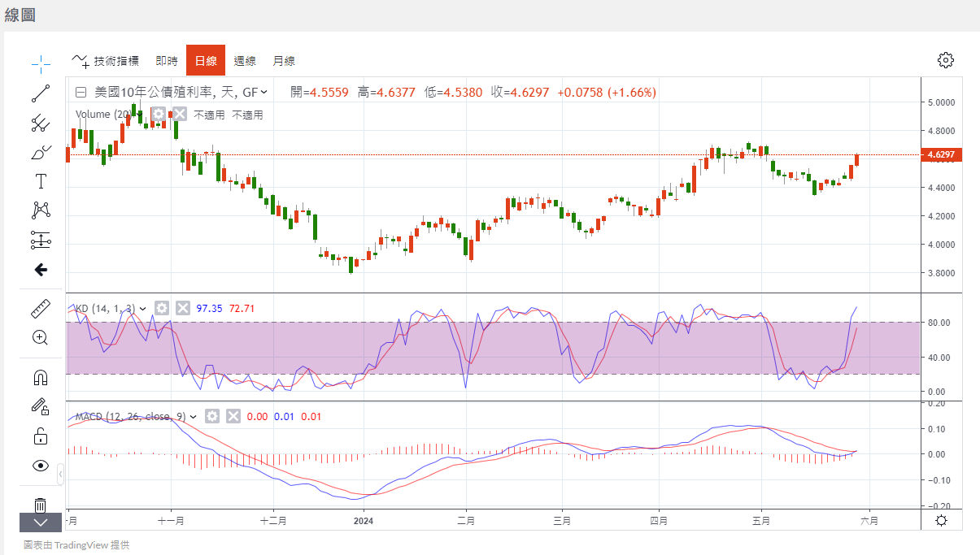Hide all drawings with eye icon

click(41, 466)
